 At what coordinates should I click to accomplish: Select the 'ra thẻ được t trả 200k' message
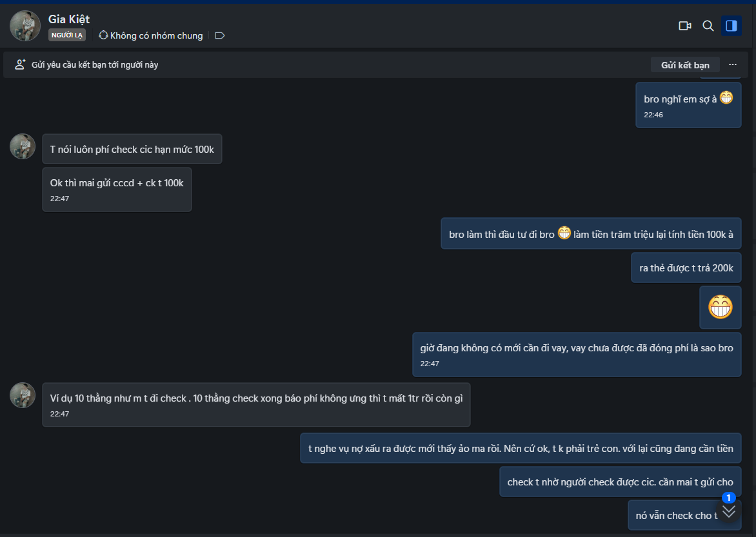tap(686, 268)
